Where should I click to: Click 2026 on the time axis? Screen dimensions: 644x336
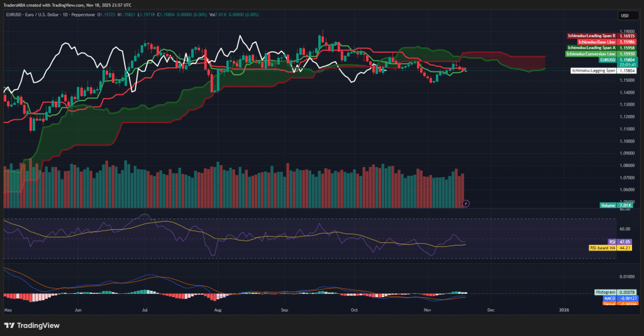click(x=564, y=310)
